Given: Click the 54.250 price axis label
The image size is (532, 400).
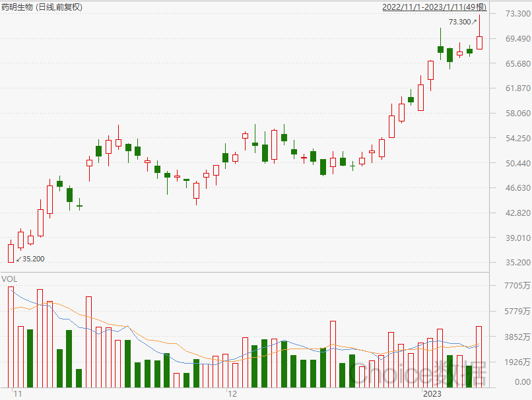Looking at the screenshot, I should click(x=517, y=138).
